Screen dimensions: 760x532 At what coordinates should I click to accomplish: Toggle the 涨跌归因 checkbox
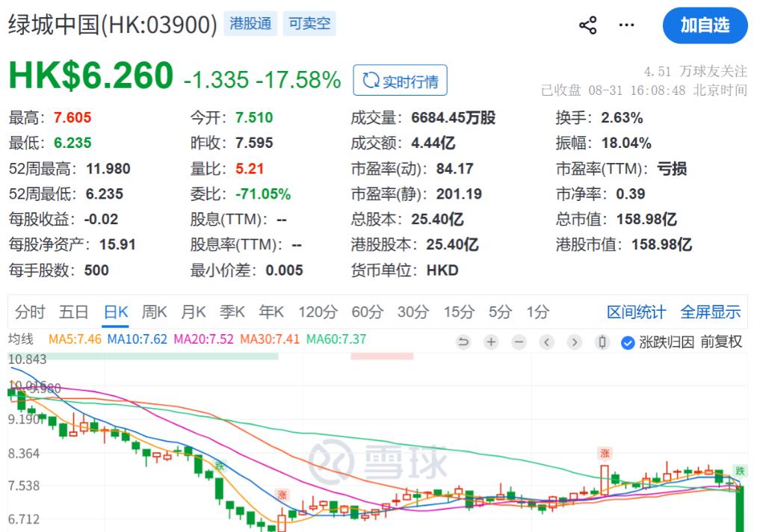coord(628,342)
